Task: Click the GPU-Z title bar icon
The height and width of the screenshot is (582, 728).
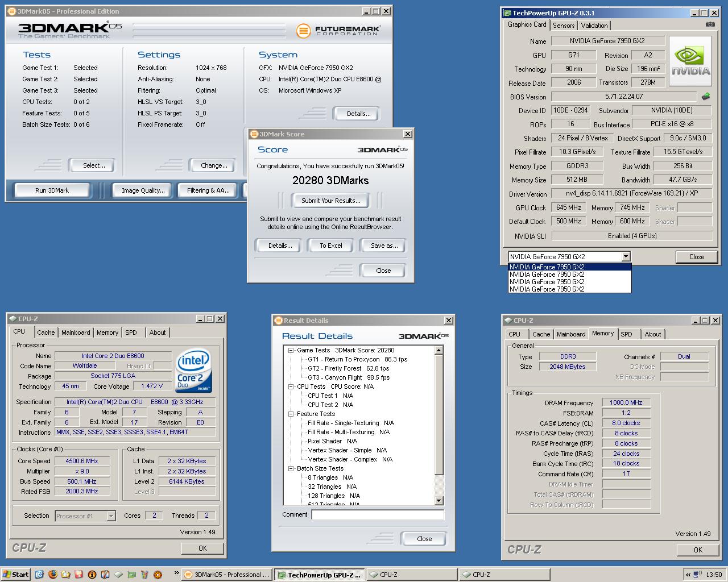Action: 507,13
